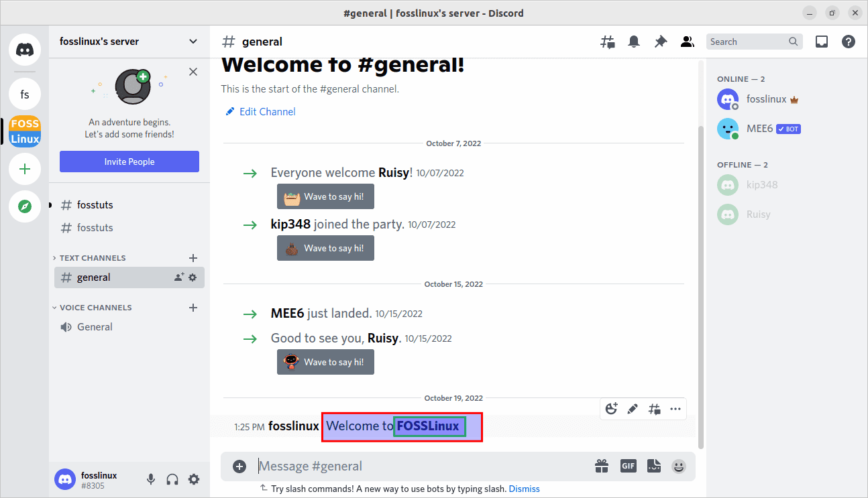The width and height of the screenshot is (868, 498).
Task: Open general channel settings gear
Action: pyautogui.click(x=193, y=277)
